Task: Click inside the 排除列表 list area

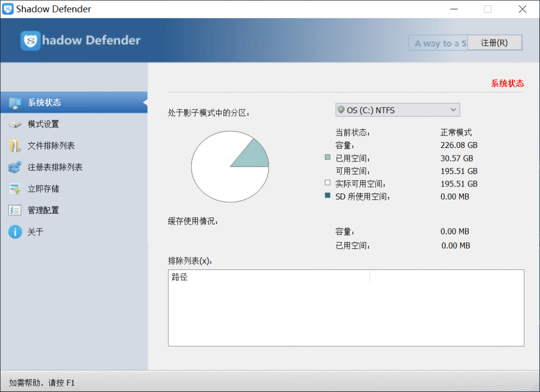Action: 345,315
